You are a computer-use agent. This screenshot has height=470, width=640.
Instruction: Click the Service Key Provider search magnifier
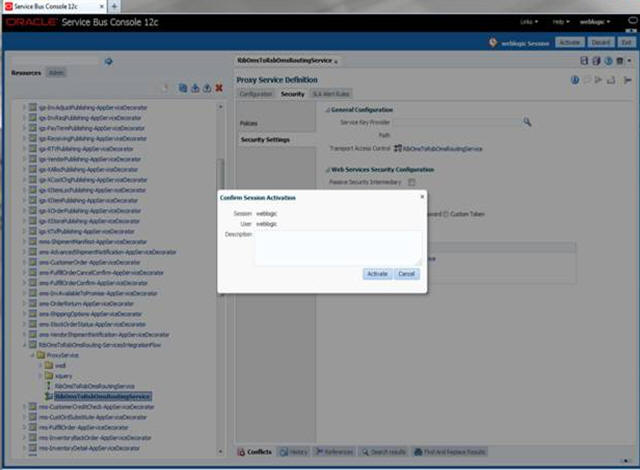(x=527, y=122)
